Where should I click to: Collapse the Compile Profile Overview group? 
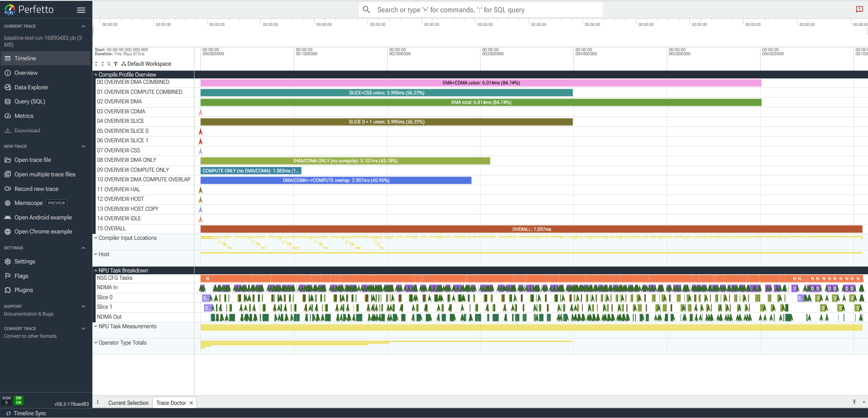pyautogui.click(x=96, y=75)
